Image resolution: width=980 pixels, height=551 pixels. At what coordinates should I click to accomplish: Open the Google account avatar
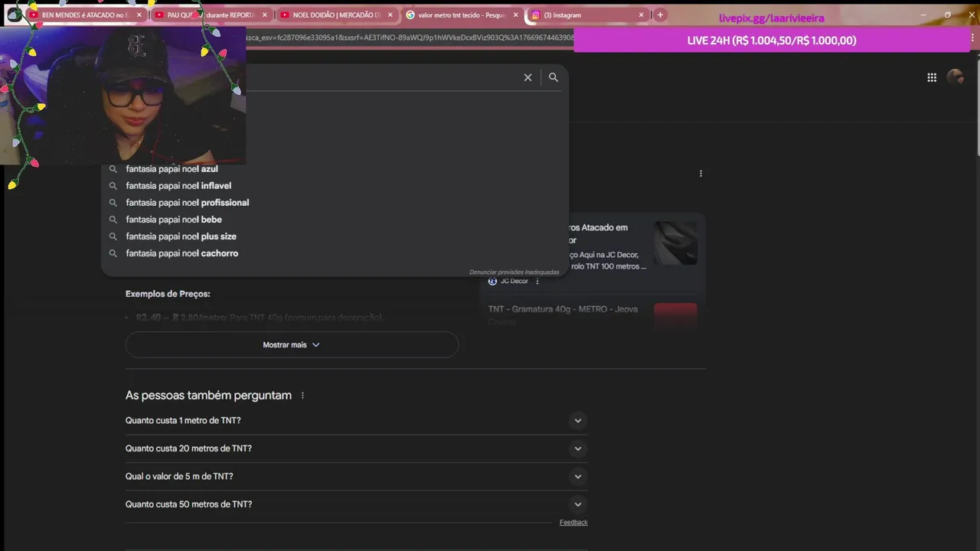tap(955, 77)
